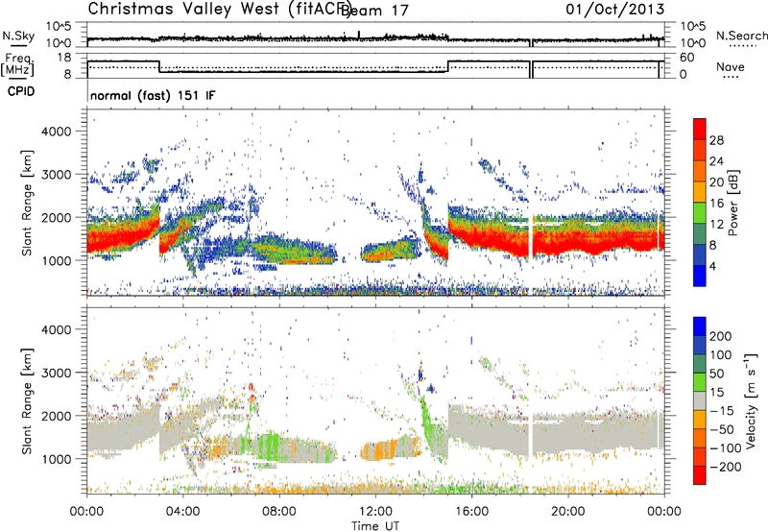768x532 pixels.
Task: Click the "CPID" row label
Action: 21,91
